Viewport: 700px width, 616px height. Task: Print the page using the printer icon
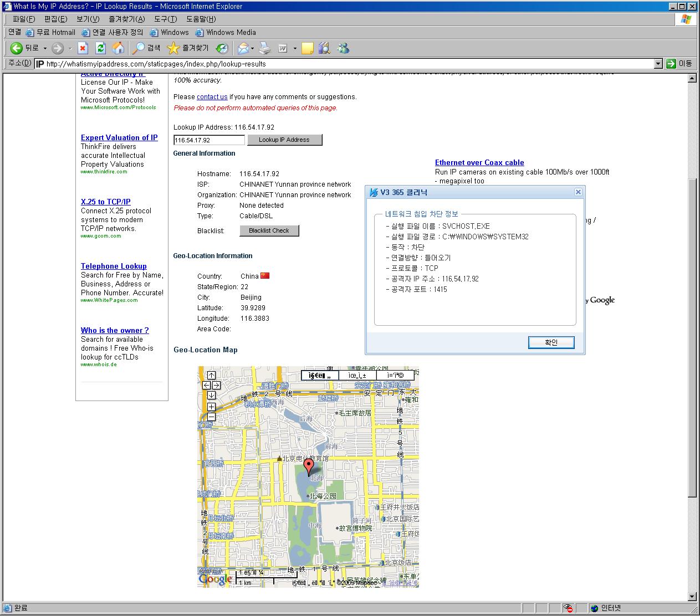[x=265, y=48]
